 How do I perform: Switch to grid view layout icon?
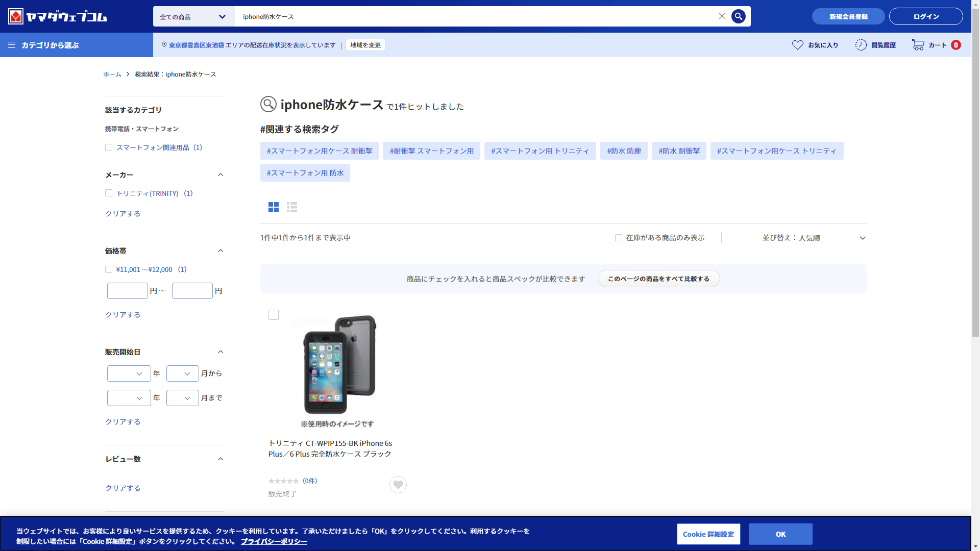click(x=274, y=207)
